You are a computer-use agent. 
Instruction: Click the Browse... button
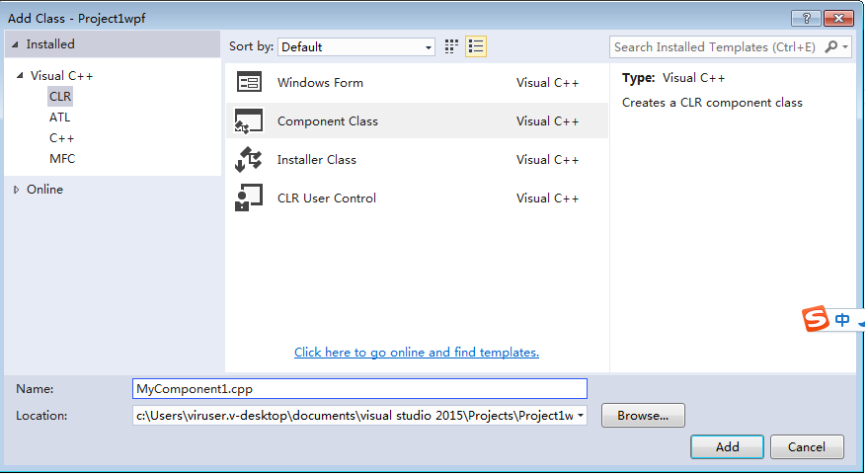click(x=643, y=416)
